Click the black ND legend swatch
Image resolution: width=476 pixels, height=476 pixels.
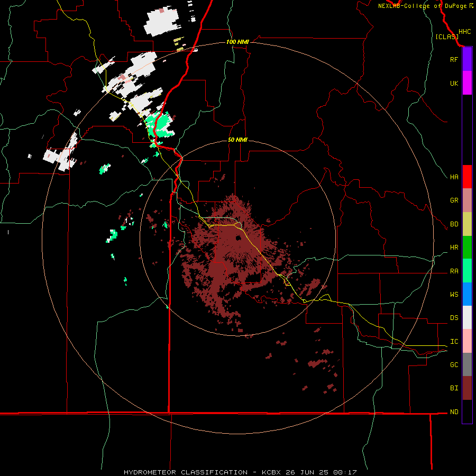coord(467,411)
